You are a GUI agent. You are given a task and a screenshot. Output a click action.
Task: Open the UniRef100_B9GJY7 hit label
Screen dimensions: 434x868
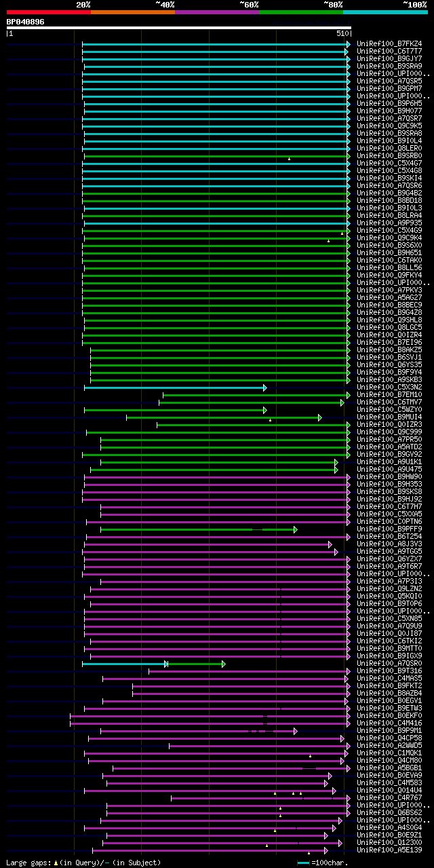point(389,58)
